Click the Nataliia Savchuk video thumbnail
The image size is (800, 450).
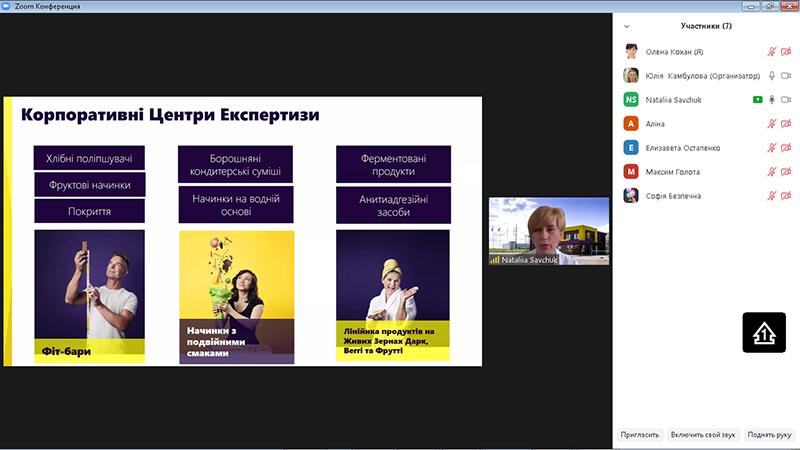coord(549,231)
